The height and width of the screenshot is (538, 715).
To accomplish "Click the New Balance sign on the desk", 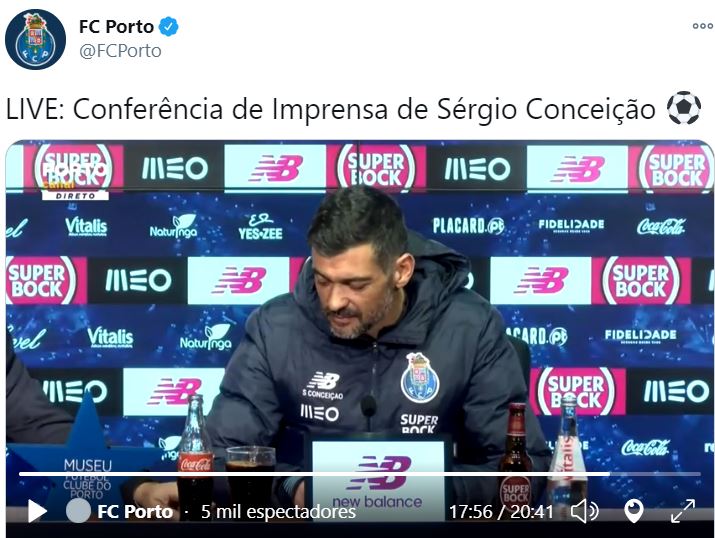I will 378,477.
